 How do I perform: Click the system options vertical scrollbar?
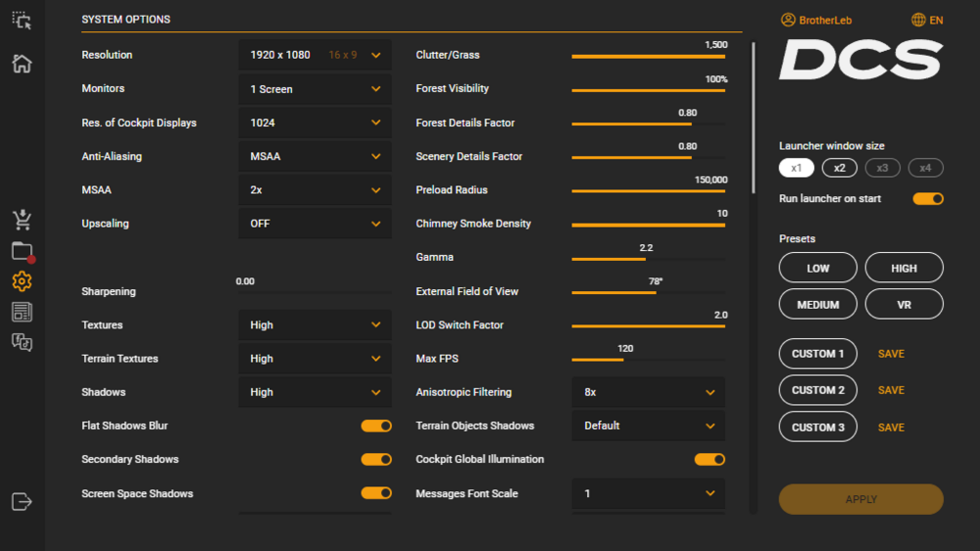753,118
